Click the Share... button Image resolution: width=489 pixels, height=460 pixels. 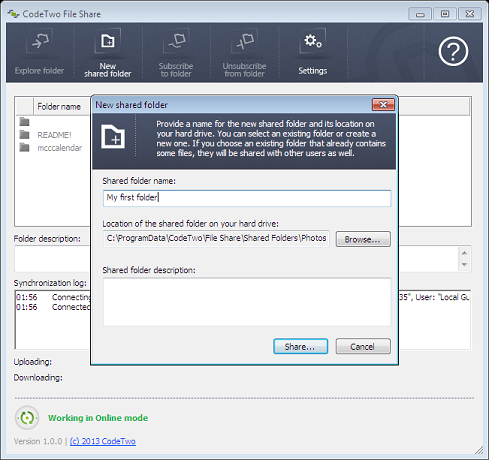tap(300, 346)
